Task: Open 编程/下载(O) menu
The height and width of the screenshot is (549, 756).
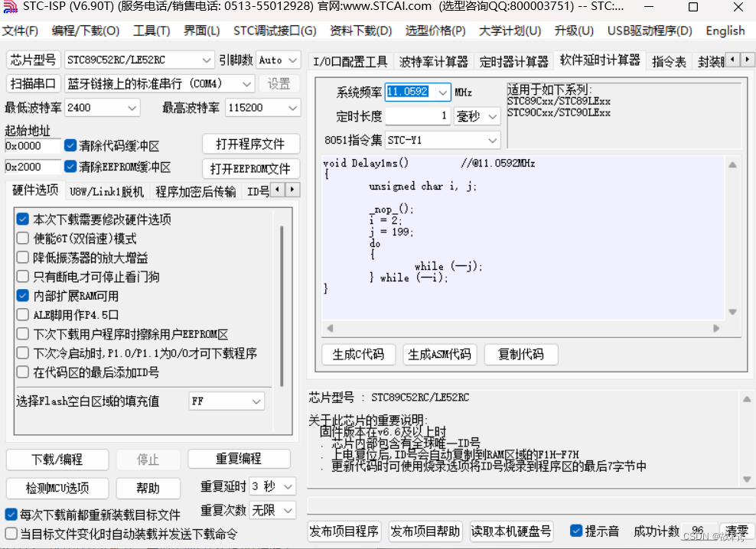Action: click(86, 31)
